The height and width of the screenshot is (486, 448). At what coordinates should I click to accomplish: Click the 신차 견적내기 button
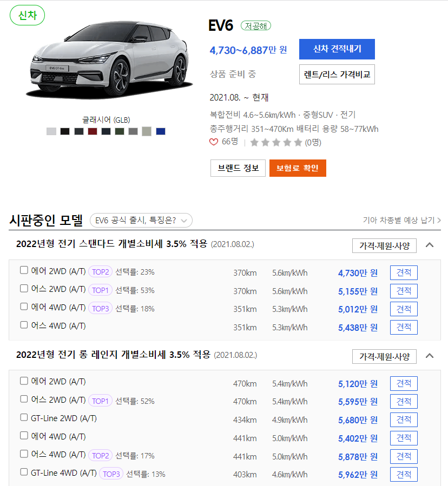[337, 49]
